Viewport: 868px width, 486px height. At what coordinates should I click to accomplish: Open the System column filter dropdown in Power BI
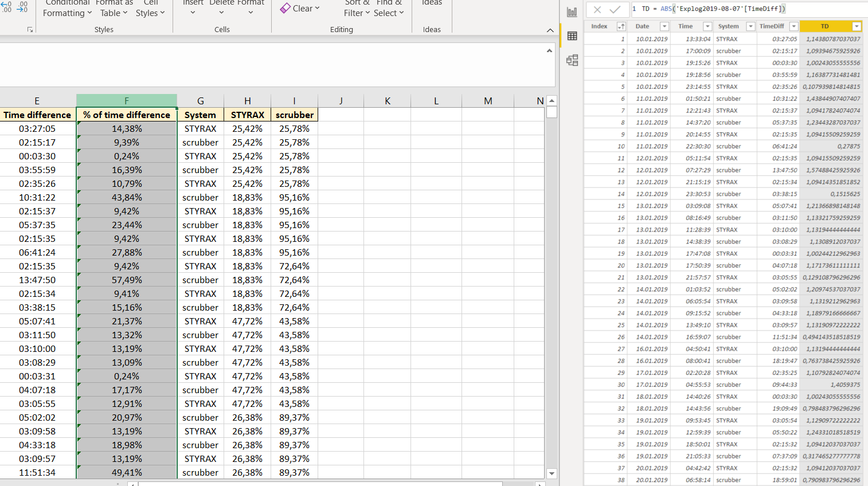[750, 26]
